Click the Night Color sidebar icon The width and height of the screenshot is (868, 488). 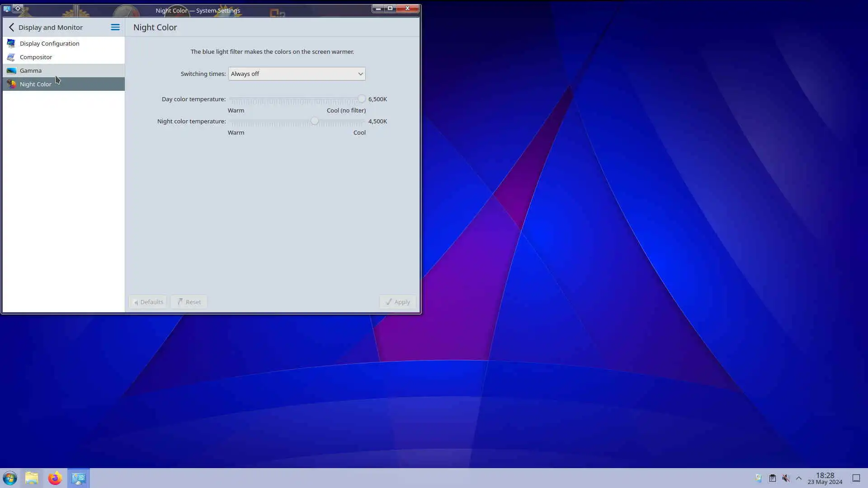point(11,84)
